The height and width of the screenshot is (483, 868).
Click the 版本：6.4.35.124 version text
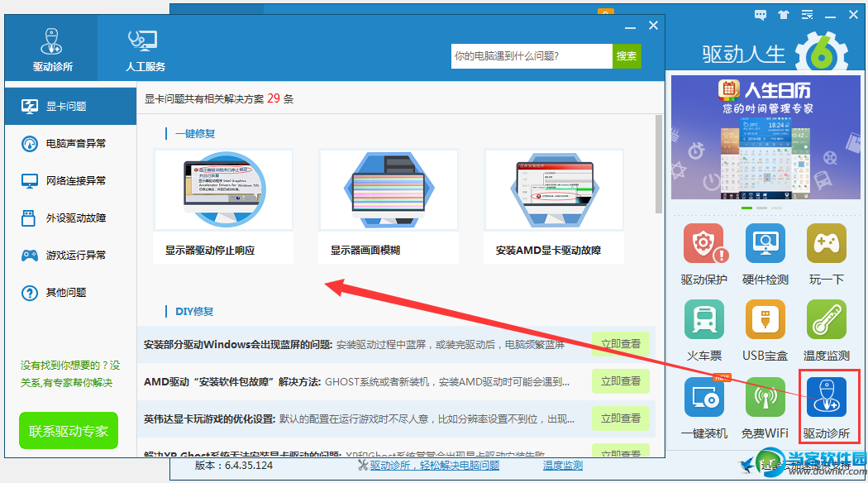tap(234, 466)
